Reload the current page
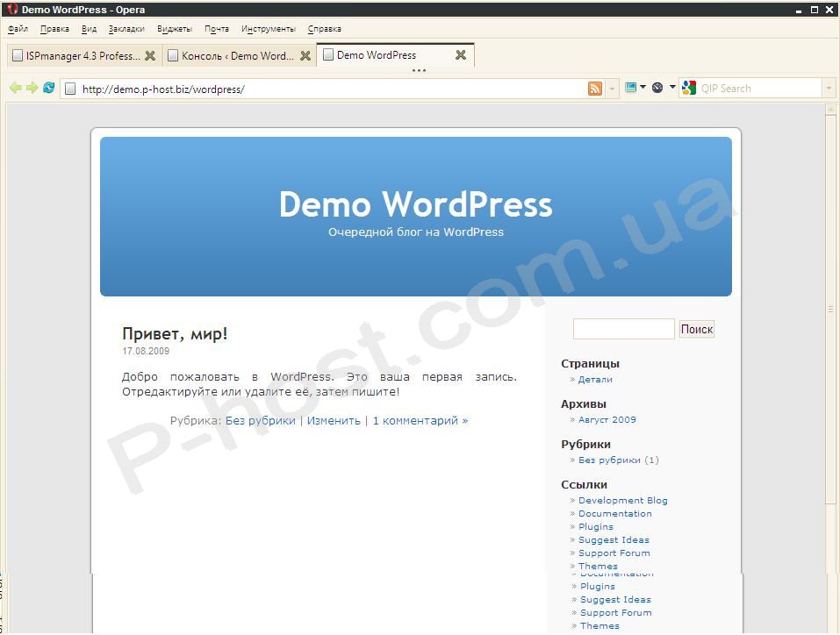The width and height of the screenshot is (840, 635). coord(49,88)
